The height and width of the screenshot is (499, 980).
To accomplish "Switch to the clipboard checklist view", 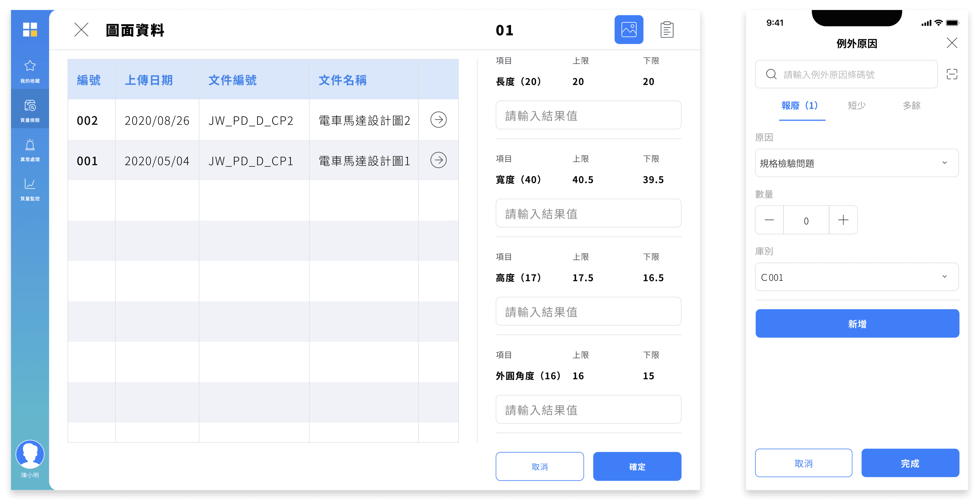I will 666,30.
